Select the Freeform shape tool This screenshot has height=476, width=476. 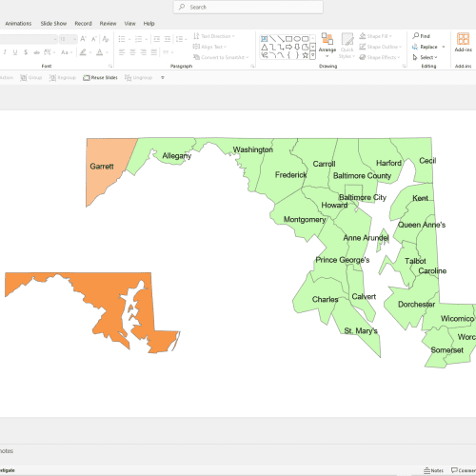tap(306, 48)
